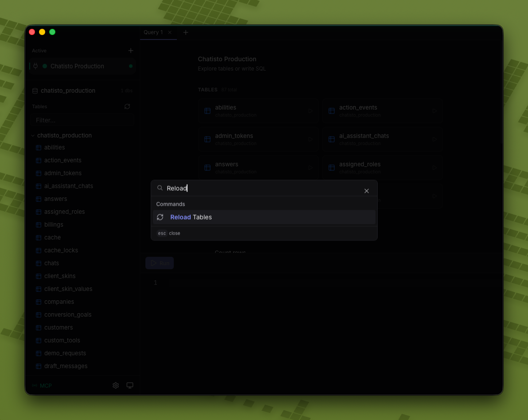
Task: Open admin_tokens table card
Action: coord(258,139)
